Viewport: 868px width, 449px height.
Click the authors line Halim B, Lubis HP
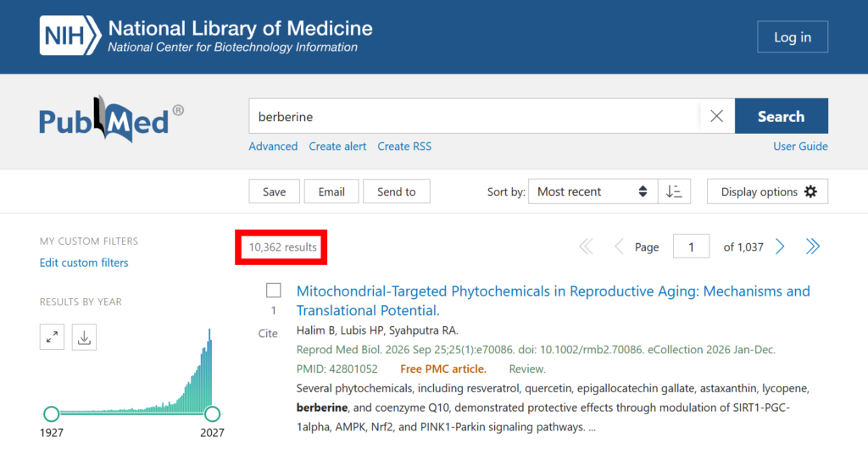point(377,330)
